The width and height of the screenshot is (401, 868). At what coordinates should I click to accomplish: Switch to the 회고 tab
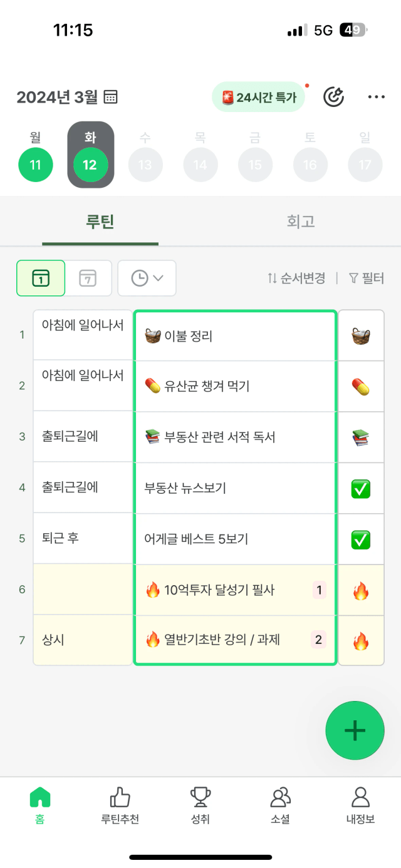click(x=300, y=221)
